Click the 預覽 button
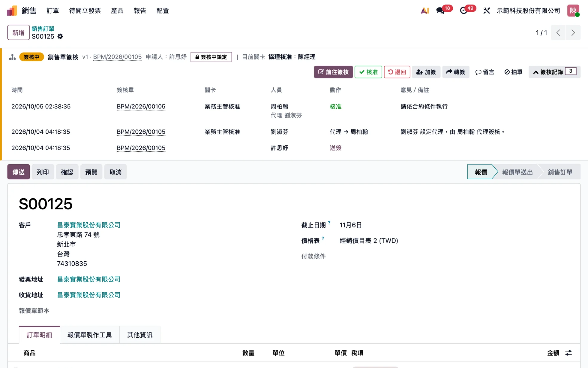Viewport: 588px width, 368px height. [91, 172]
